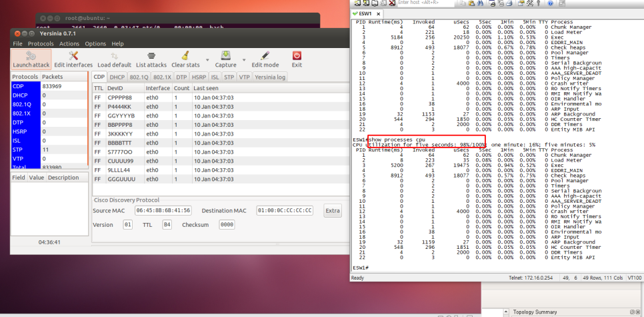Click the Find binoculars icon in SecureCRT
The height and width of the screenshot is (317, 644).
480,3
